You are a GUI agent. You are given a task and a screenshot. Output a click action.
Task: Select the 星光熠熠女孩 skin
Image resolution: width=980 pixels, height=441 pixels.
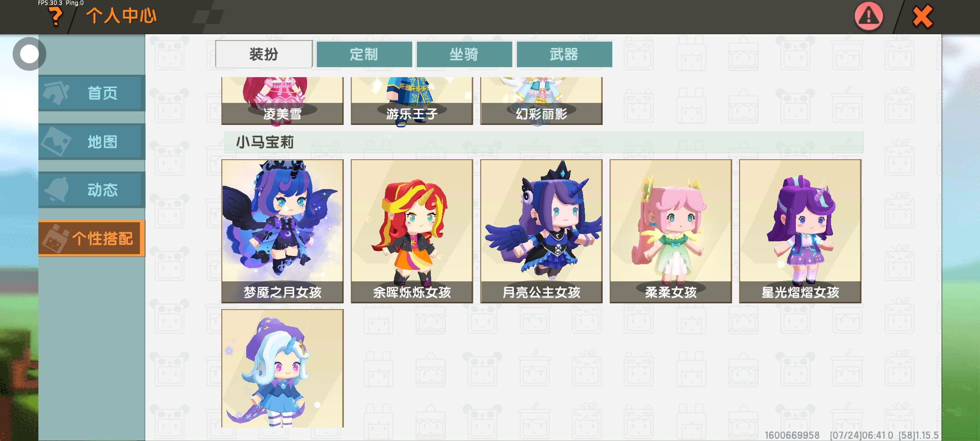800,231
